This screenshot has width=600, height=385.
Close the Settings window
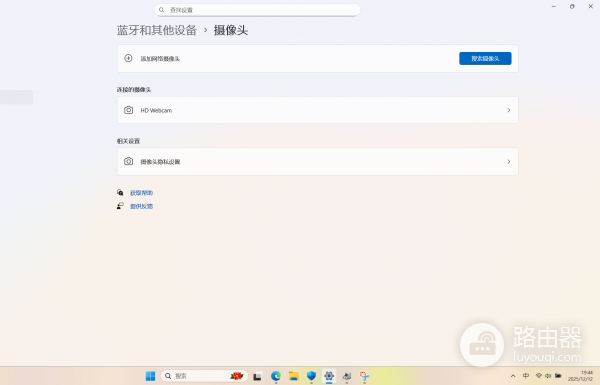[x=590, y=7]
